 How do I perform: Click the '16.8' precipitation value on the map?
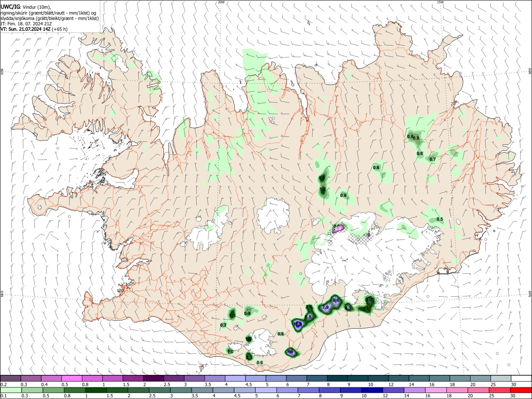click(x=298, y=325)
